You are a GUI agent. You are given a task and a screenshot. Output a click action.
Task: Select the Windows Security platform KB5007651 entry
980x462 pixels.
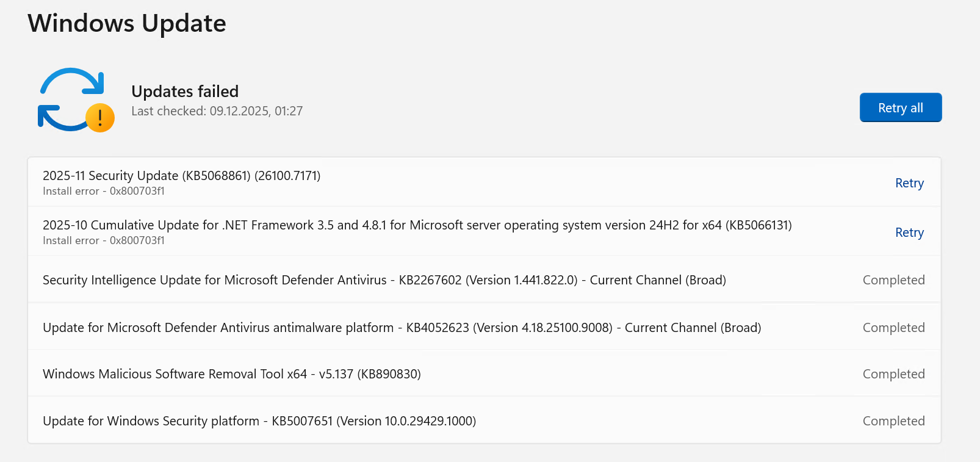[259, 421]
